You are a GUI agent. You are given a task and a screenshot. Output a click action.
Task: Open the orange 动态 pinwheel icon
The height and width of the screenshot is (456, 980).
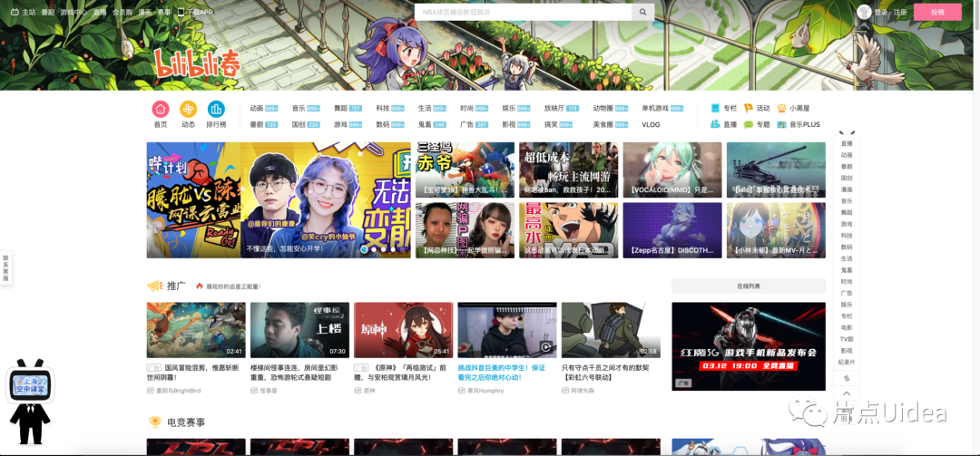click(188, 110)
